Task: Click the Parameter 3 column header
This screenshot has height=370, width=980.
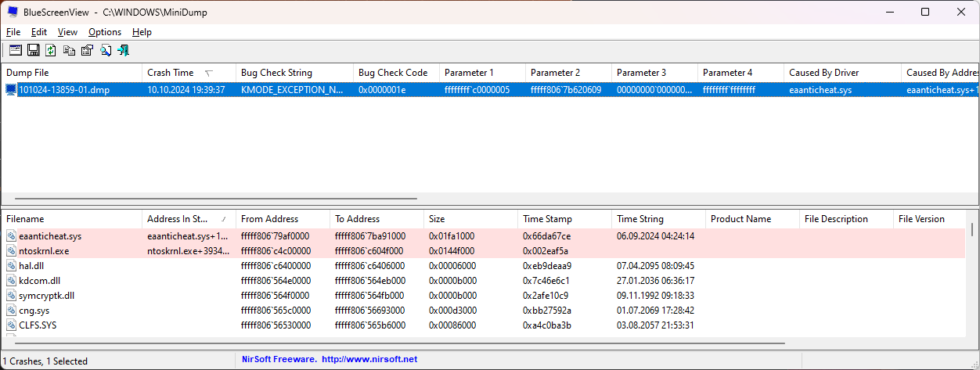Action: point(655,73)
